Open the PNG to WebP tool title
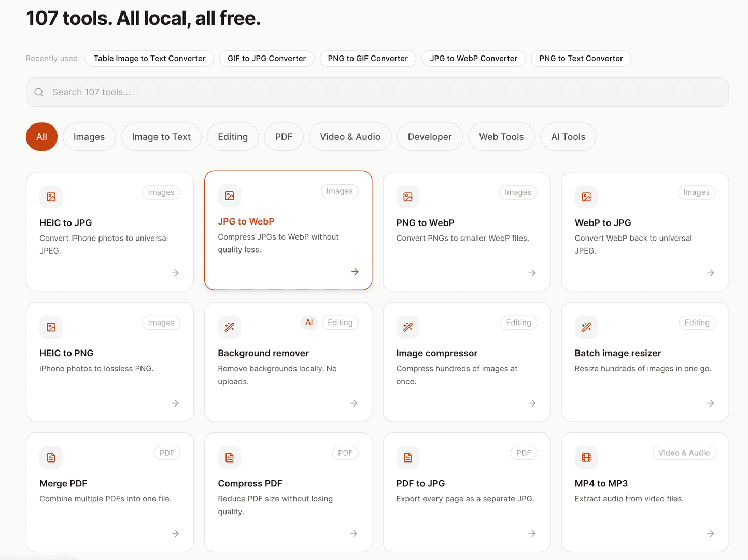Screen dimensions: 748x560 (x=426, y=223)
